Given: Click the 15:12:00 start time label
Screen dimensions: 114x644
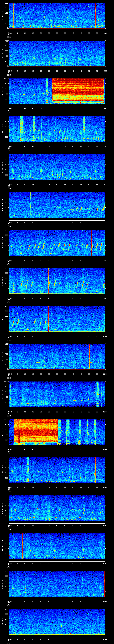Looking at the screenshot, I should (9, 450).
